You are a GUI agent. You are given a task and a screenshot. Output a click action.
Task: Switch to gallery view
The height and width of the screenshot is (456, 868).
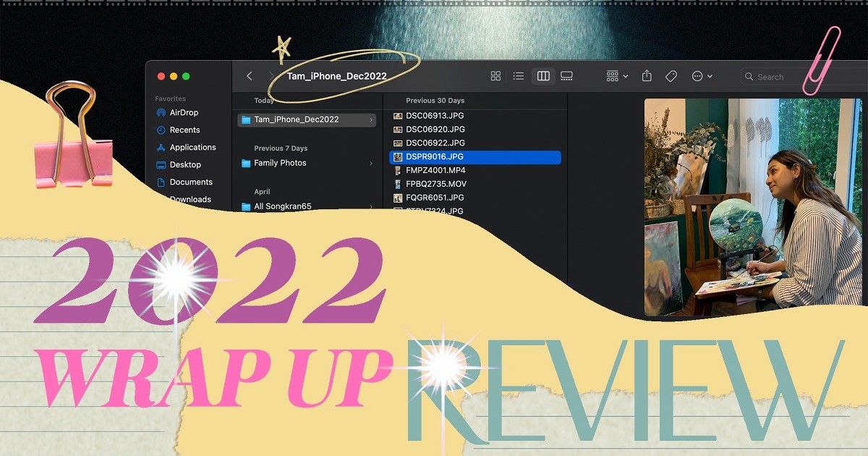(566, 76)
